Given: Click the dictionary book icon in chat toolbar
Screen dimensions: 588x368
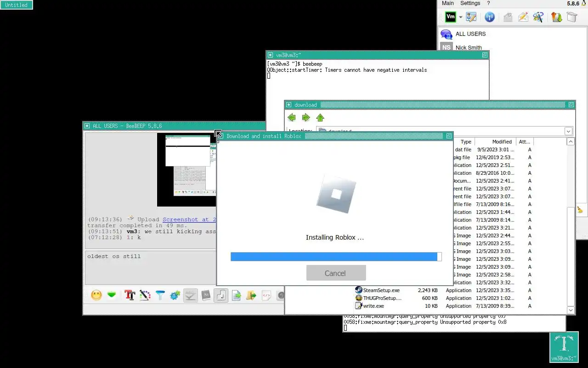Looking at the screenshot, I should [x=206, y=295].
